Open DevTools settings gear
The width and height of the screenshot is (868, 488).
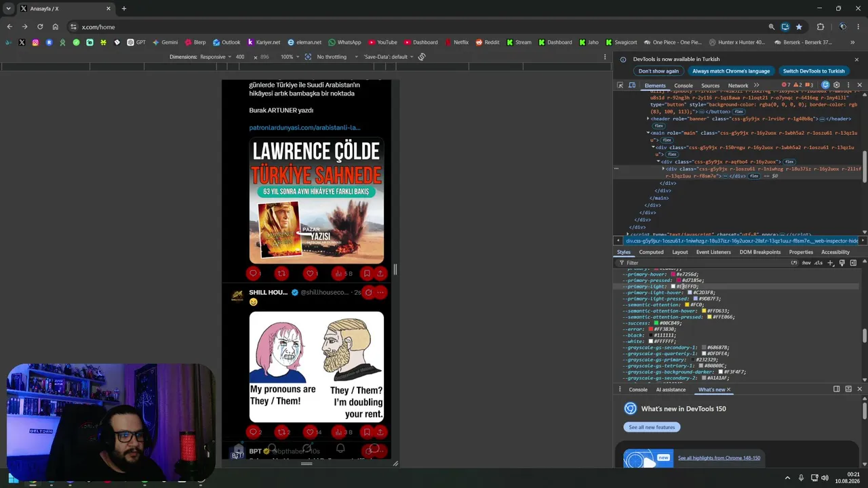click(x=837, y=85)
